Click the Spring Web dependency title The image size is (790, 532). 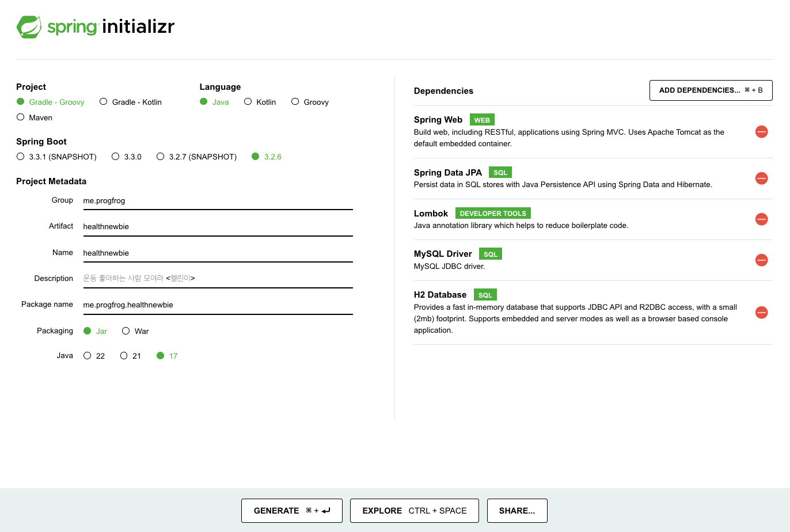[x=438, y=120]
